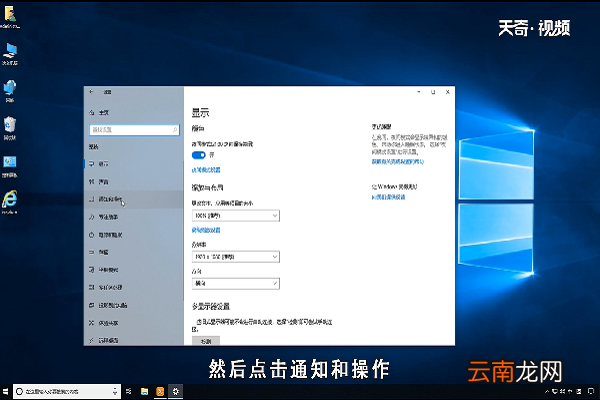Open the Windows Start menu
The image size is (600, 400).
point(5,391)
